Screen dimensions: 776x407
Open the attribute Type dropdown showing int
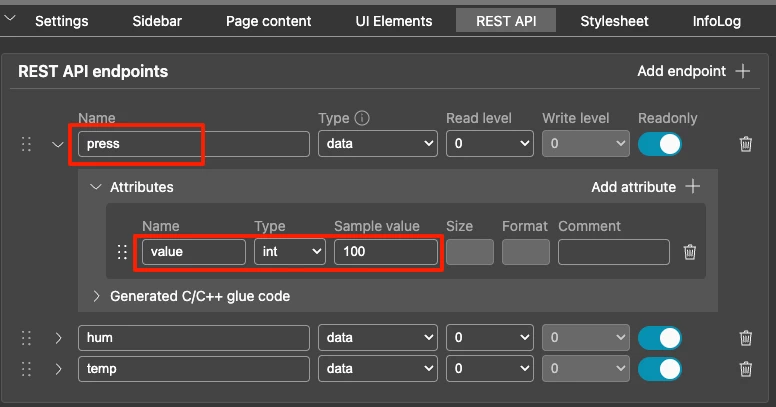[x=290, y=252]
